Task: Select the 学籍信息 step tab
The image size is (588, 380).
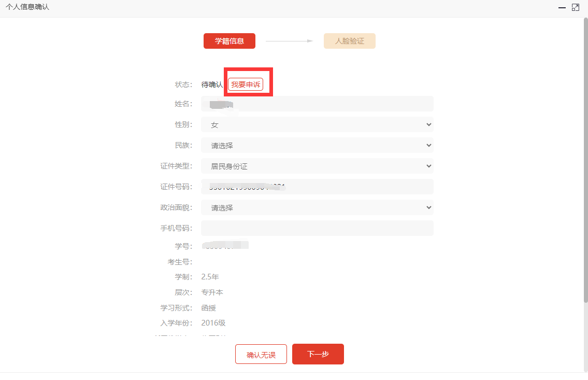Action: point(229,41)
